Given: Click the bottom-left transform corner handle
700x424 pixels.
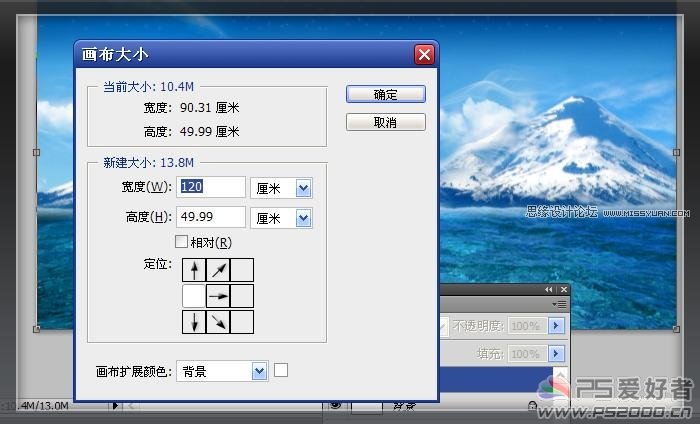Looking at the screenshot, I should tap(37, 329).
